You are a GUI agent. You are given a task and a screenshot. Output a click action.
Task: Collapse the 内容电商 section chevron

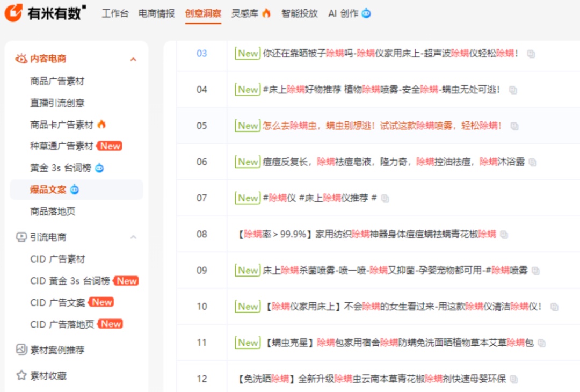click(x=134, y=59)
